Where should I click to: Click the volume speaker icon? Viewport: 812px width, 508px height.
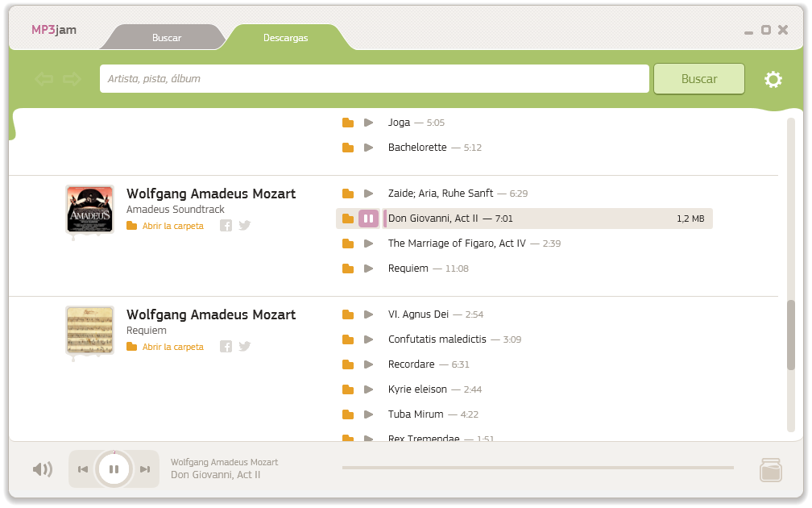pyautogui.click(x=42, y=468)
